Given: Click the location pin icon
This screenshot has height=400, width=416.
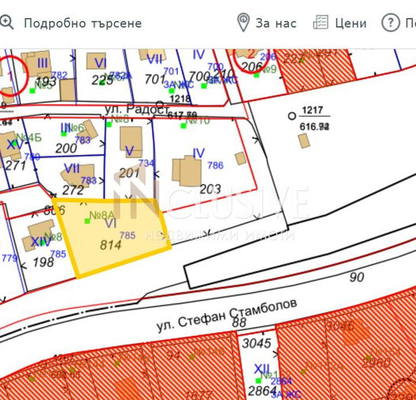Looking at the screenshot, I should point(243,23).
